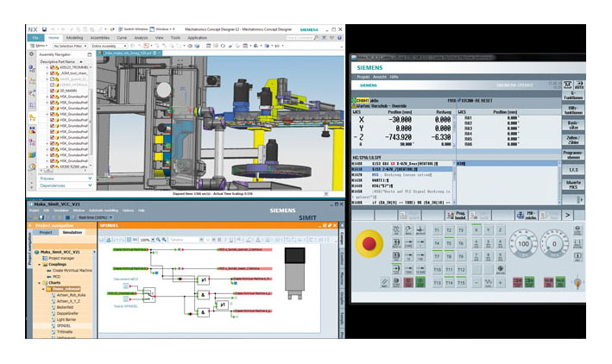Click the M machine icon in Sinumerik
This screenshot has width=612, height=364.
coord(567,85)
